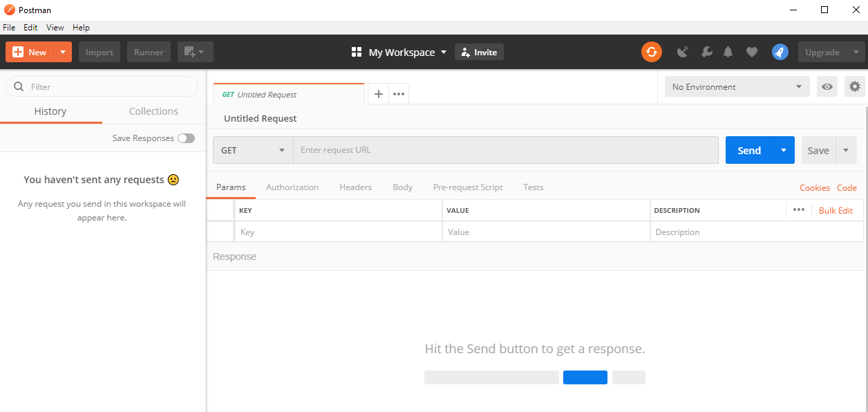The image size is (868, 412).
Task: Open Manage Environments gear icon
Action: pyautogui.click(x=855, y=86)
